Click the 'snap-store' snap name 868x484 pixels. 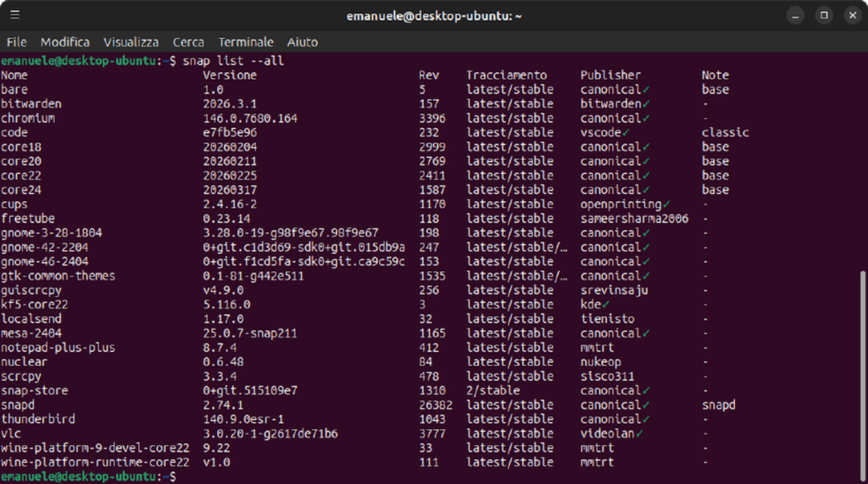pos(34,391)
